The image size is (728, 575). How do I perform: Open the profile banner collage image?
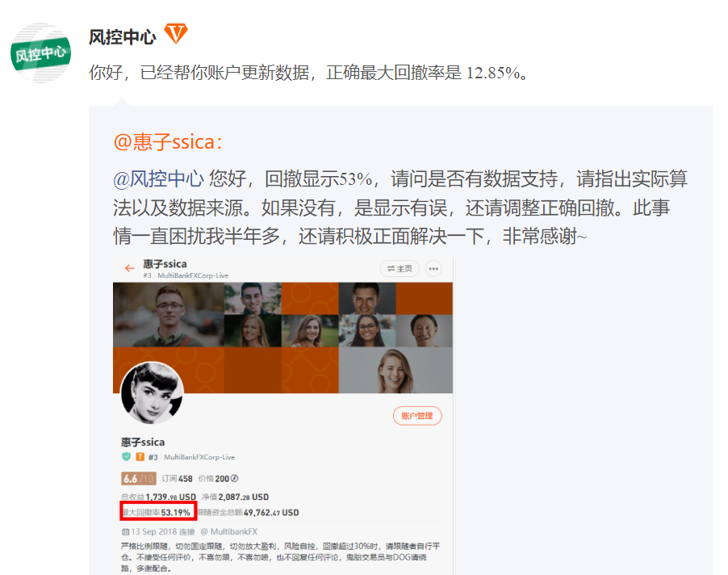pos(282,338)
